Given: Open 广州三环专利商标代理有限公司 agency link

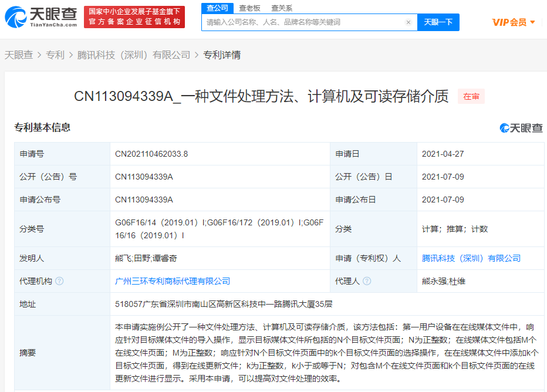Looking at the screenshot, I should point(173,281).
